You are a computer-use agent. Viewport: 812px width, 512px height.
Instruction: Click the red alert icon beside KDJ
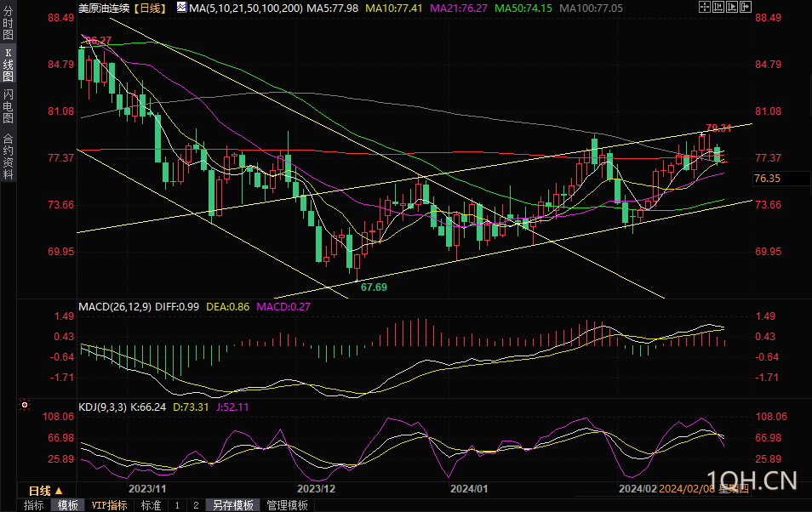[25, 405]
